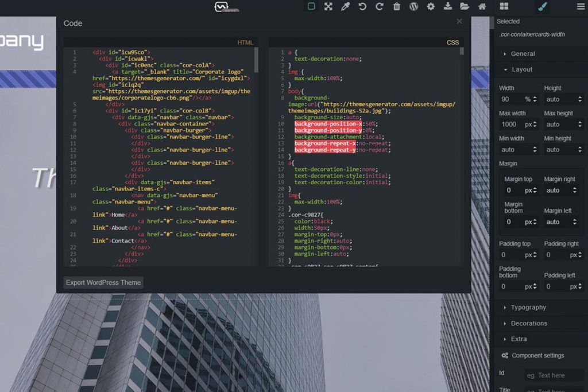Click the 'Home' navbar link in HTML code
Viewport: 588px width, 392px height.
118,215
